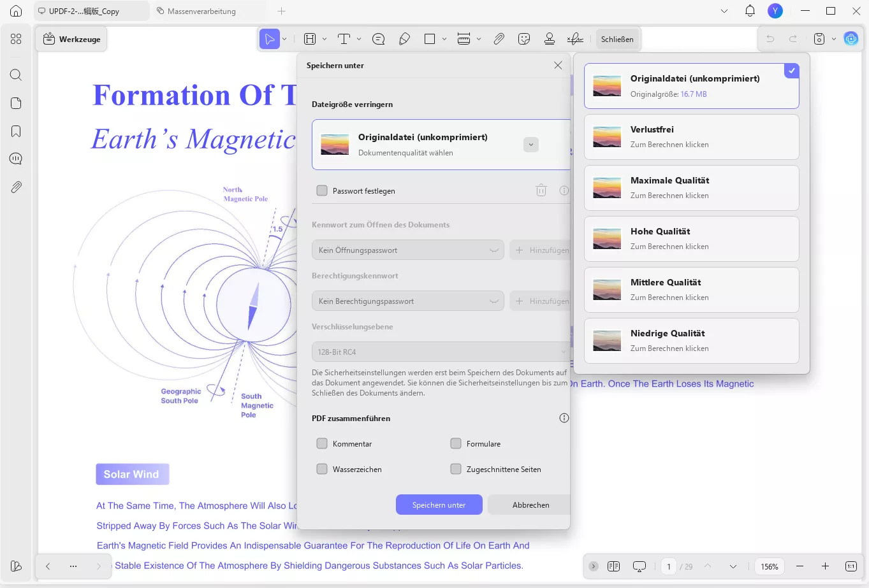The image size is (869, 588).
Task: Choose Hohe Qualität option
Action: [692, 239]
